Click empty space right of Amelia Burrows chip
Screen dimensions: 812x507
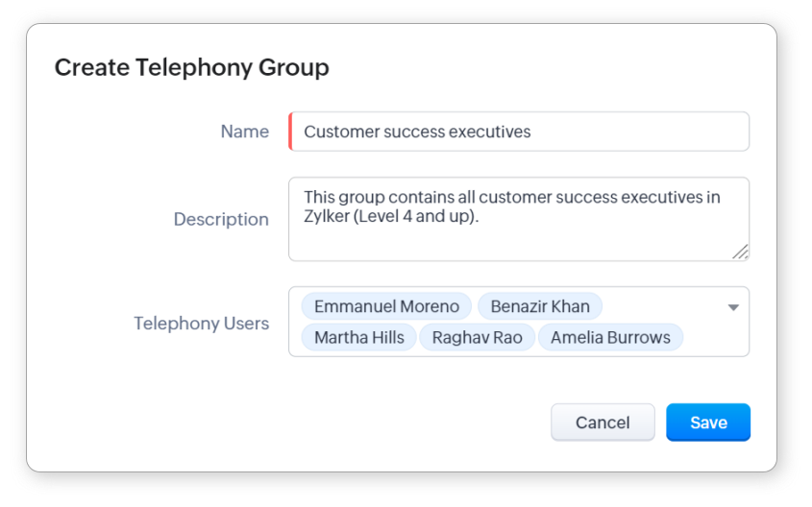[713, 338]
